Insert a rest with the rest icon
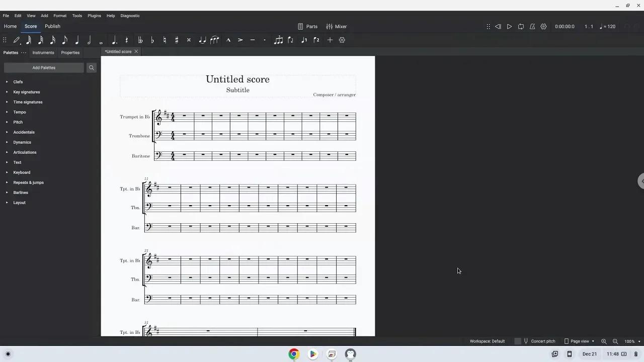This screenshot has width=644, height=362. [x=127, y=40]
